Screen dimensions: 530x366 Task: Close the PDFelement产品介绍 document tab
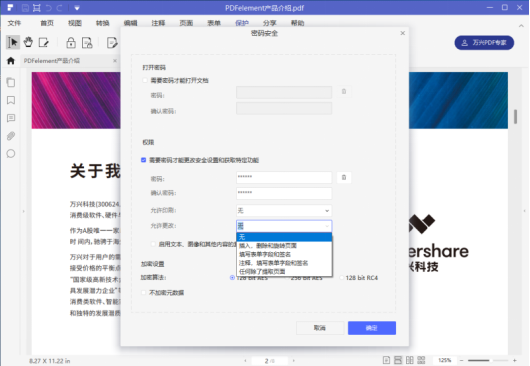click(115, 61)
